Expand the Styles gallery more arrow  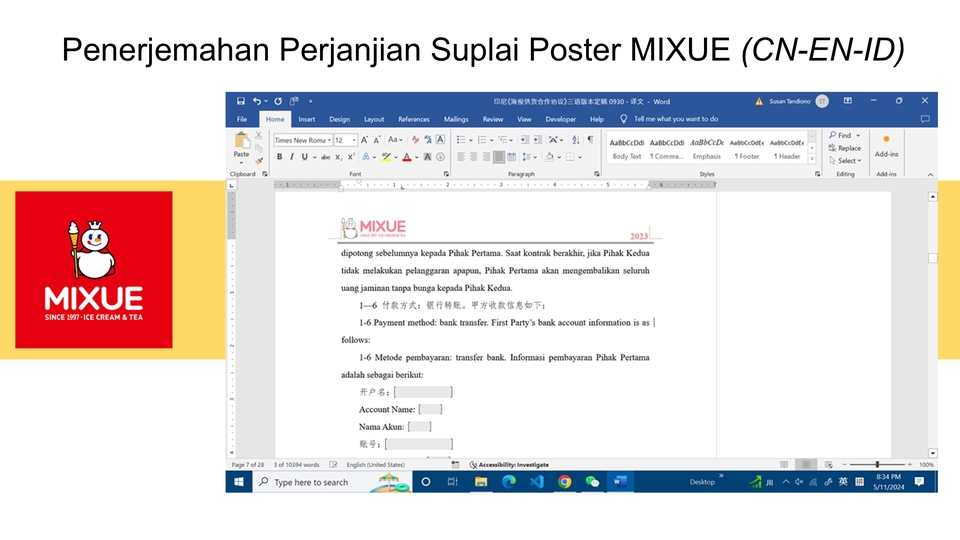click(812, 159)
